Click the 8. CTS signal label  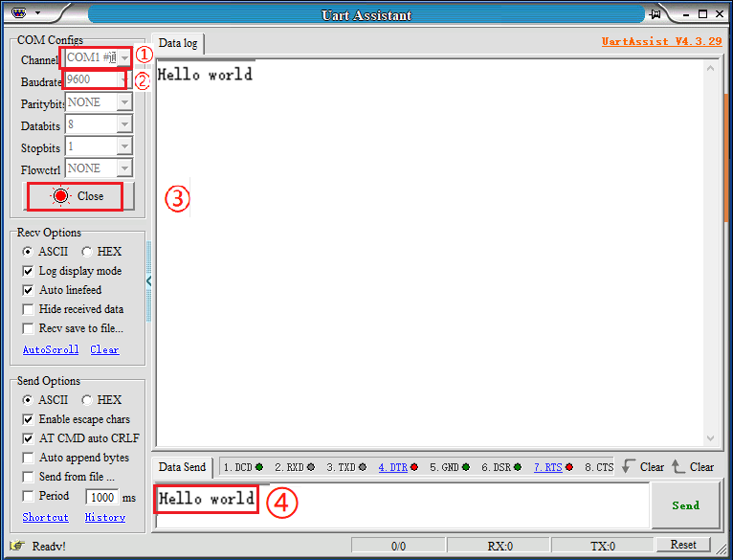(599, 467)
